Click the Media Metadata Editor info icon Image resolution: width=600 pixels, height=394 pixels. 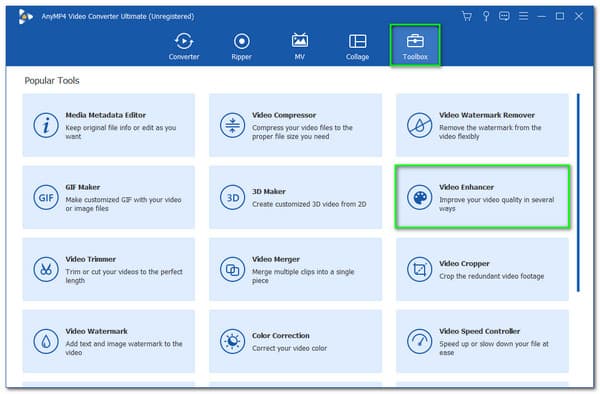click(x=46, y=125)
